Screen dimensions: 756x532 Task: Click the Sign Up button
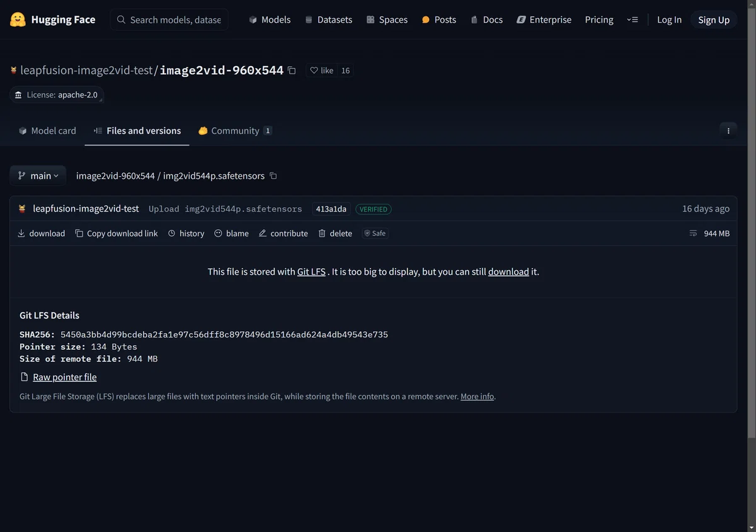click(714, 20)
